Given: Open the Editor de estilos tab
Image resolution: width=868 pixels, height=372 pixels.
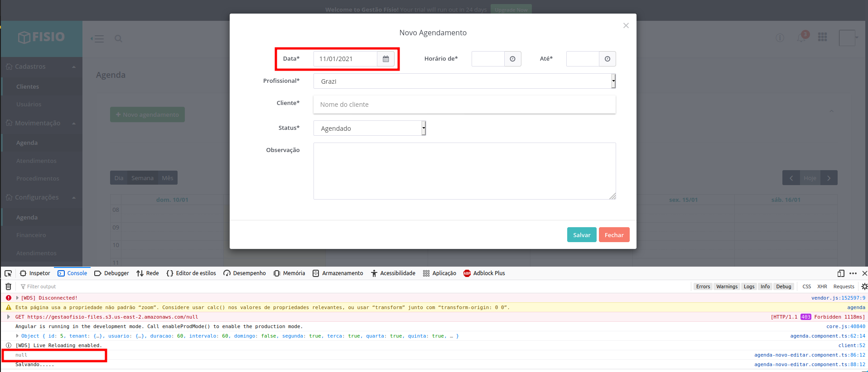Looking at the screenshot, I should pyautogui.click(x=191, y=273).
